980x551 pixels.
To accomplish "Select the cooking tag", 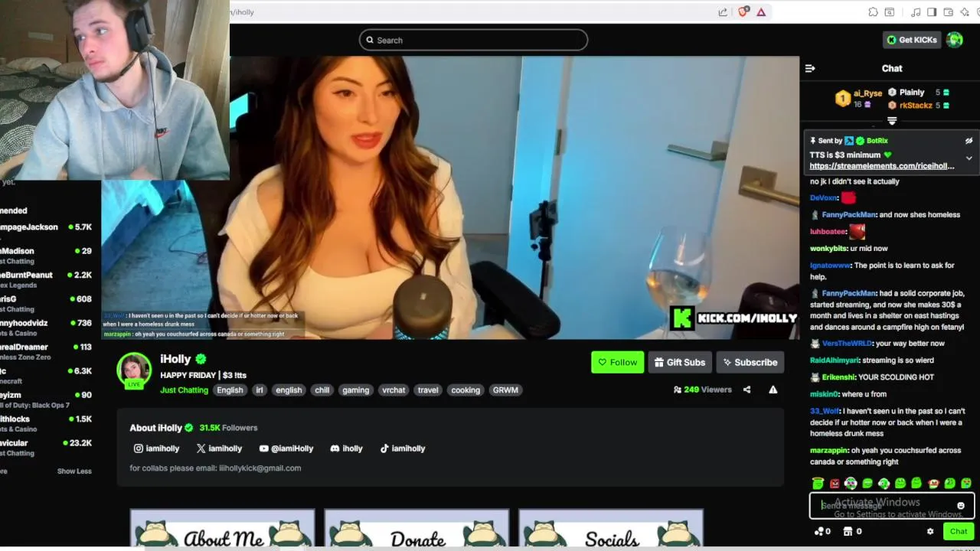I will point(465,390).
